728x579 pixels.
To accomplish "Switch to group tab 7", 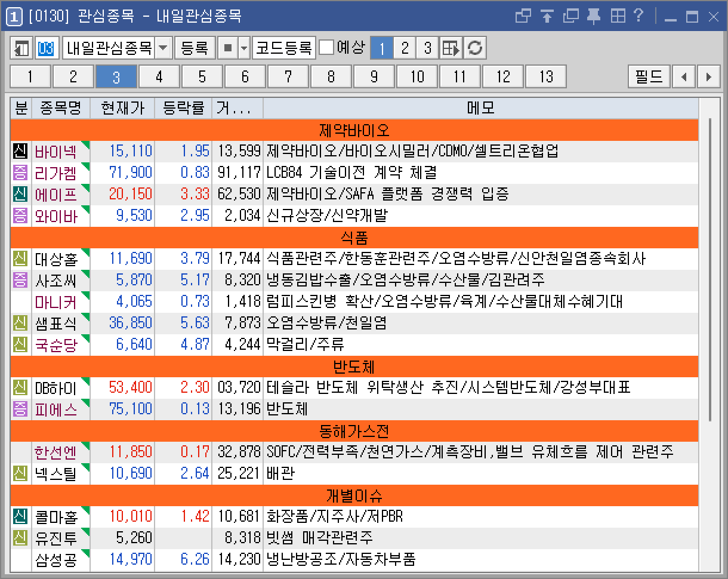I will coord(288,77).
